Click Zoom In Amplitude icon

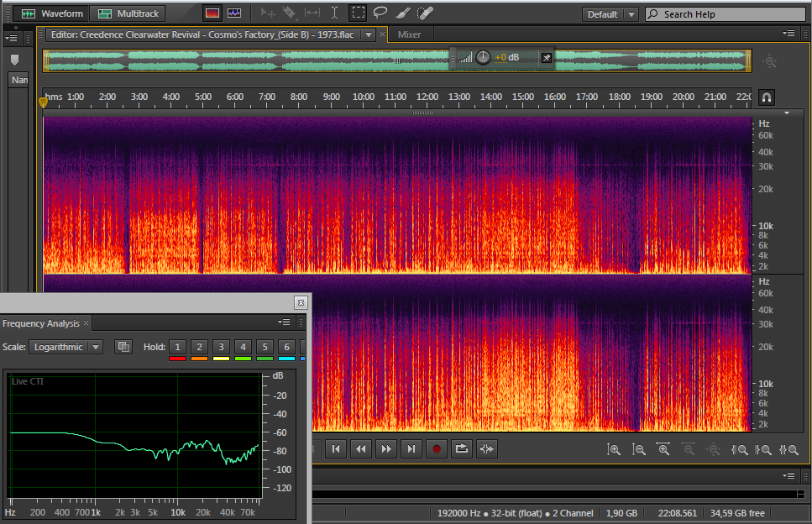[614, 449]
